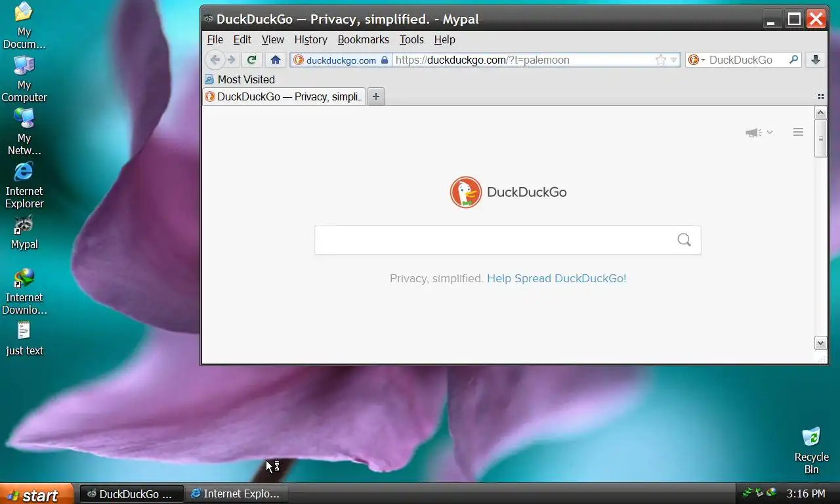The width and height of the screenshot is (840, 504).
Task: Click the magnifier in toolbar search box
Action: [x=793, y=60]
